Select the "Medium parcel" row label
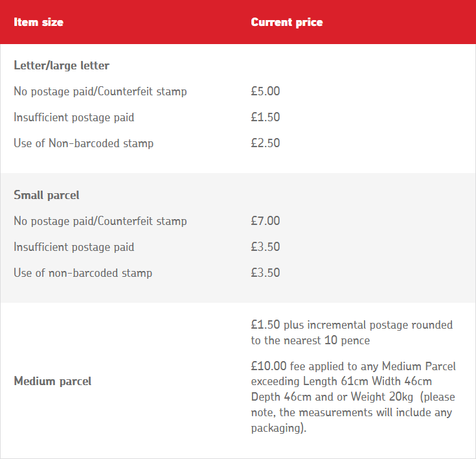 coord(52,381)
